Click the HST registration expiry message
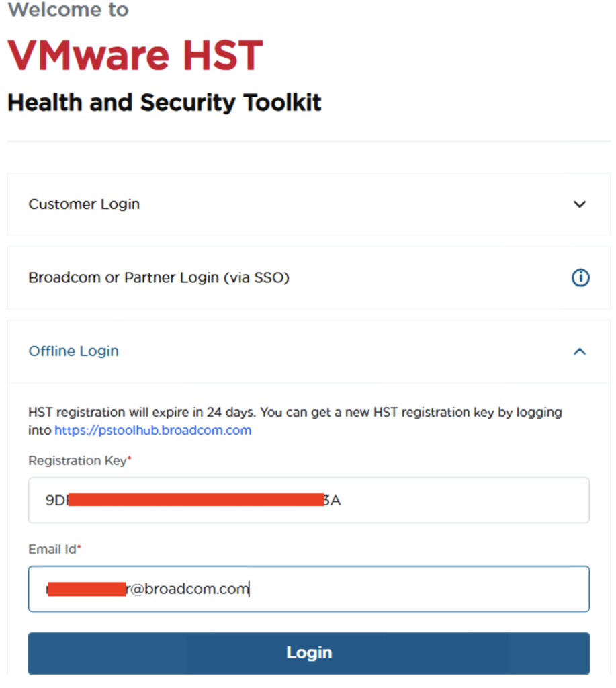616x688 pixels. (295, 412)
